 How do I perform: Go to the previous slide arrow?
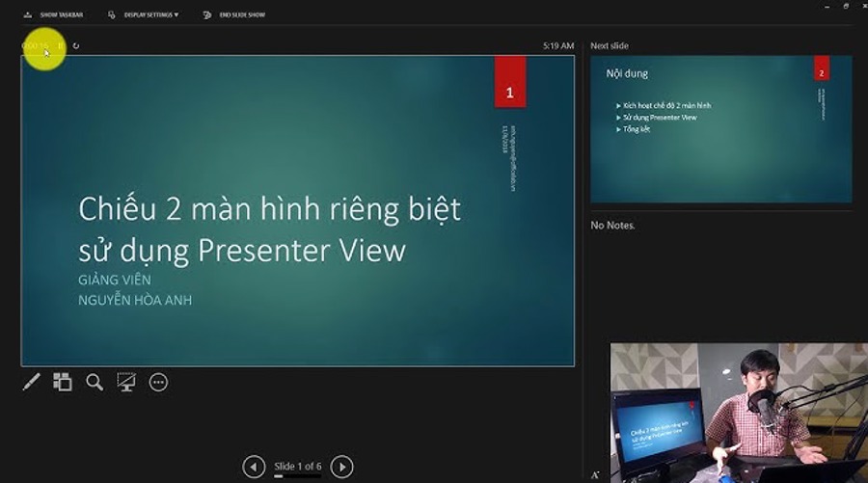(x=254, y=468)
